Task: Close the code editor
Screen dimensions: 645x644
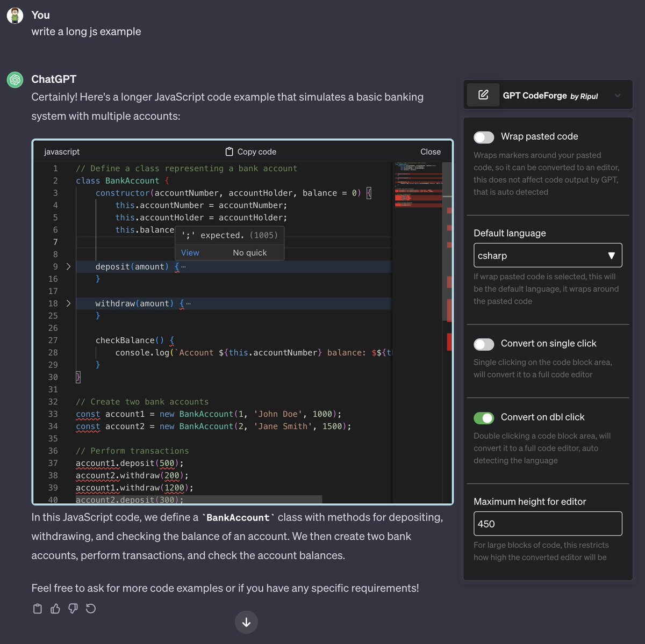Action: (x=431, y=151)
